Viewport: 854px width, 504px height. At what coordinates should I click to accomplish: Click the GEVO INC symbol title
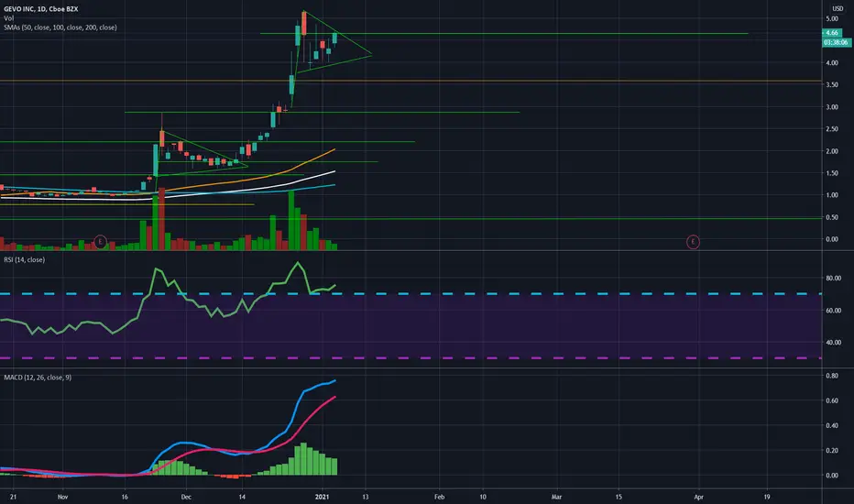(x=41, y=9)
